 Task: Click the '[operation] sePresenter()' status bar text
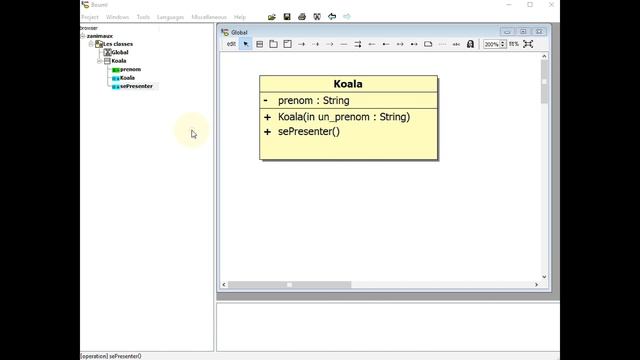click(x=111, y=356)
